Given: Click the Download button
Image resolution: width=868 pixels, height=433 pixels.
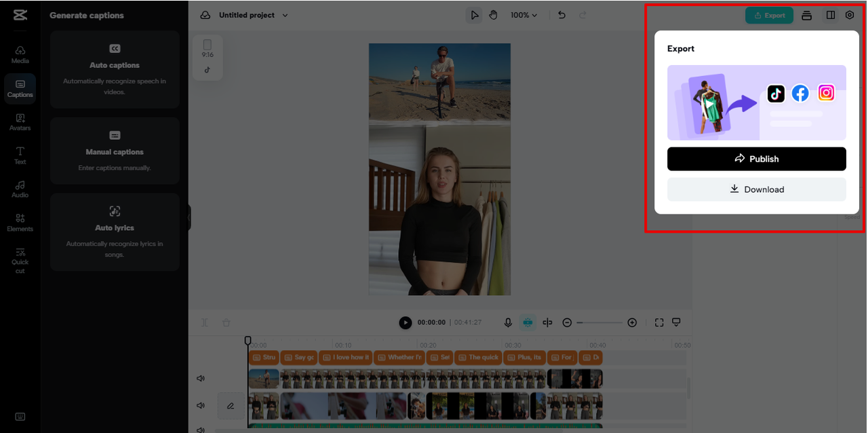Looking at the screenshot, I should coord(756,189).
